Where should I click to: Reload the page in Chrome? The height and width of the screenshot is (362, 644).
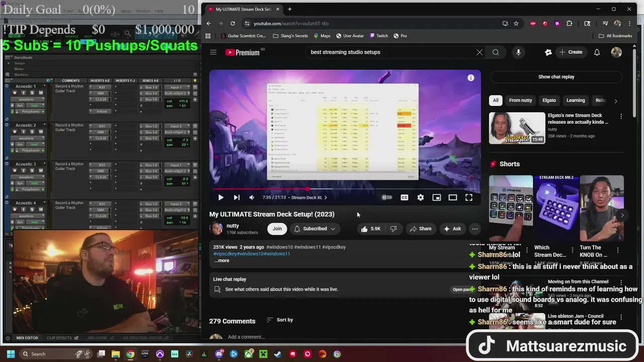coord(232,24)
